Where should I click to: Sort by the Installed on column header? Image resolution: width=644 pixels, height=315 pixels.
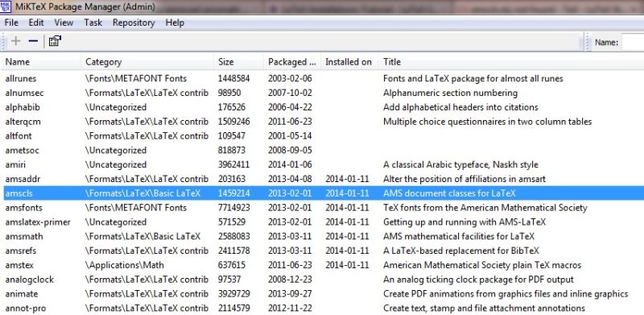point(349,62)
